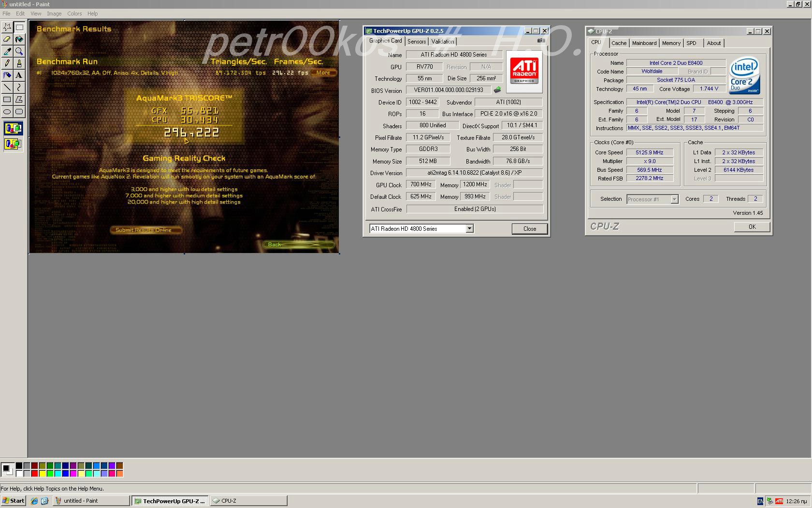Viewport: 812px width, 508px height.
Task: Click the camera screenshot icon in GPU-Z
Action: 541,41
